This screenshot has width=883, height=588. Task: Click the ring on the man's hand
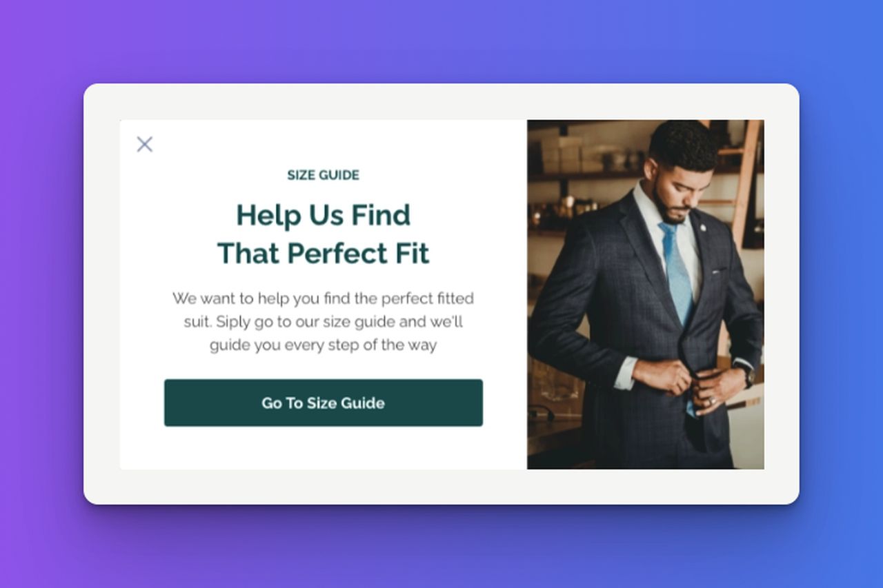[x=712, y=400]
